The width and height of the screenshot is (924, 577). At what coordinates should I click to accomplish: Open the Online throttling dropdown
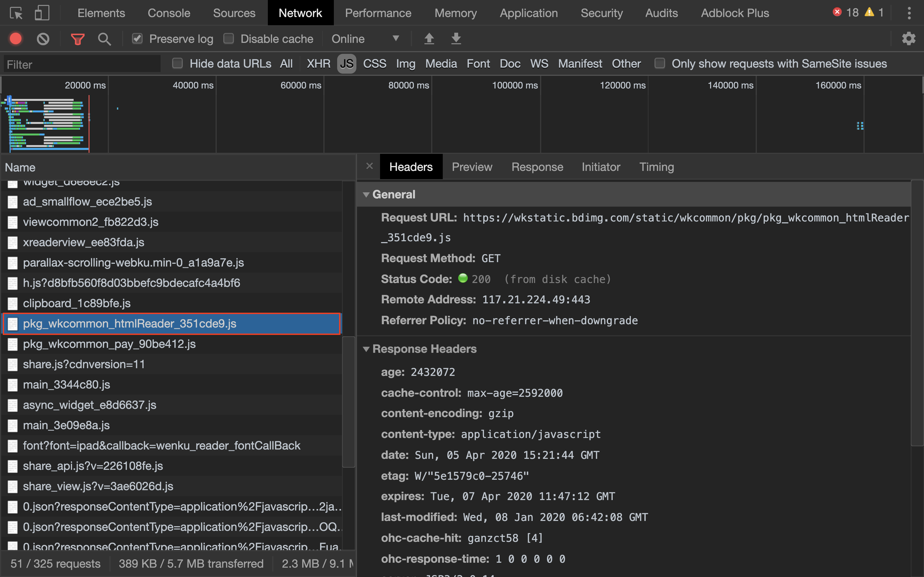pyautogui.click(x=365, y=39)
